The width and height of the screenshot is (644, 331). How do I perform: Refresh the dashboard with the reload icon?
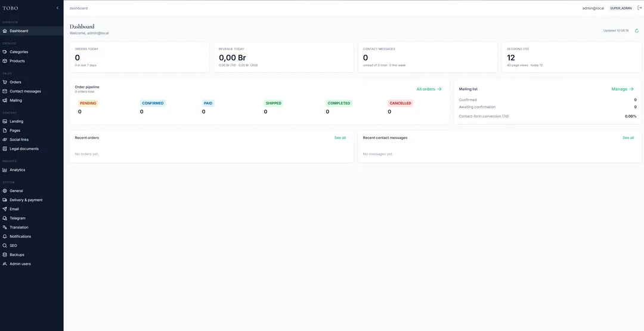(x=637, y=31)
